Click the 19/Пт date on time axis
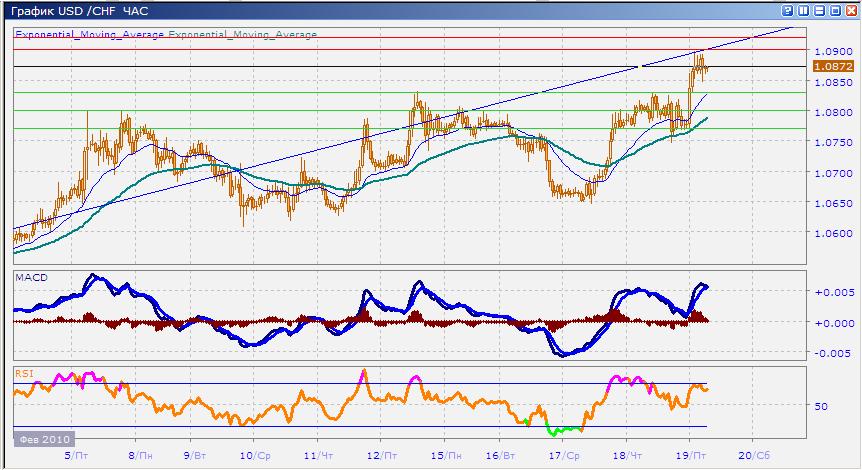The width and height of the screenshot is (862, 470). pyautogui.click(x=690, y=453)
